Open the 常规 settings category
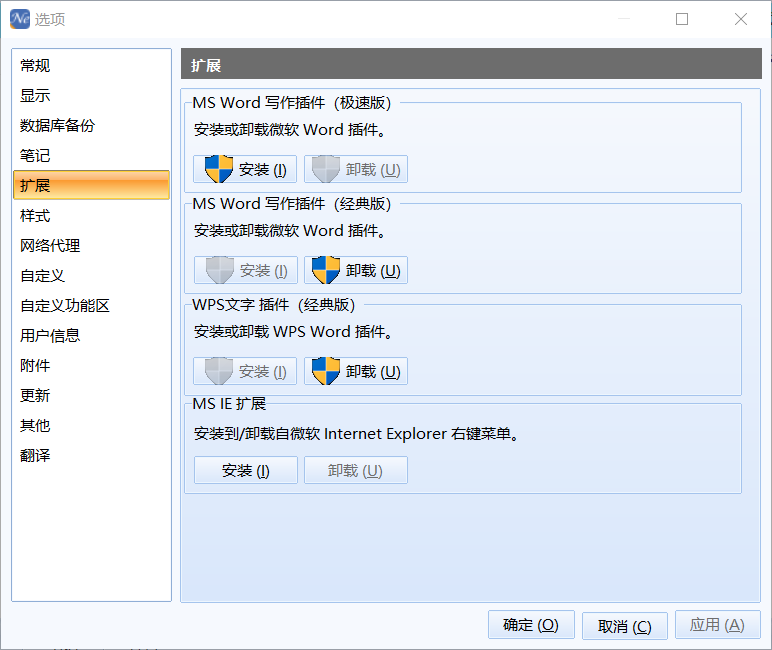This screenshot has width=772, height=650. (91, 65)
